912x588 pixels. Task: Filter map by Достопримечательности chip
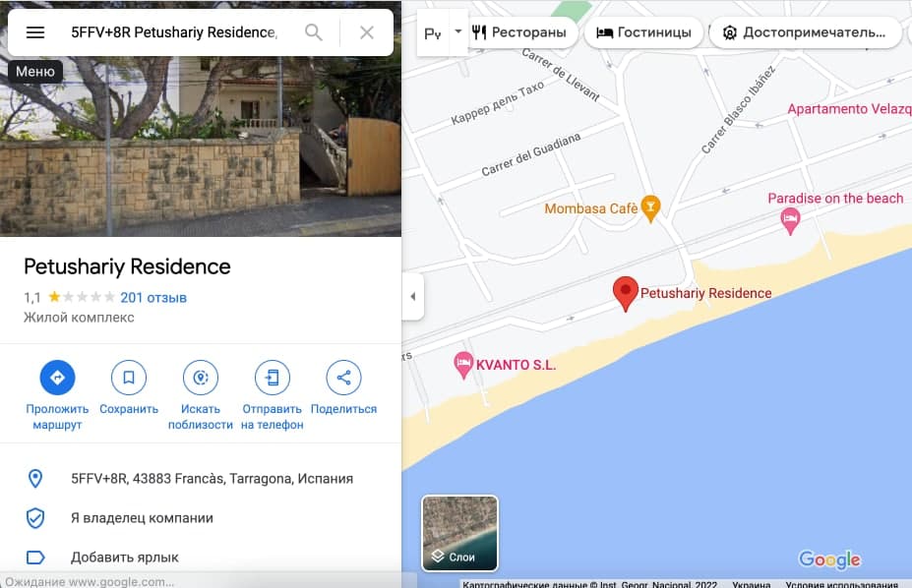(x=805, y=32)
